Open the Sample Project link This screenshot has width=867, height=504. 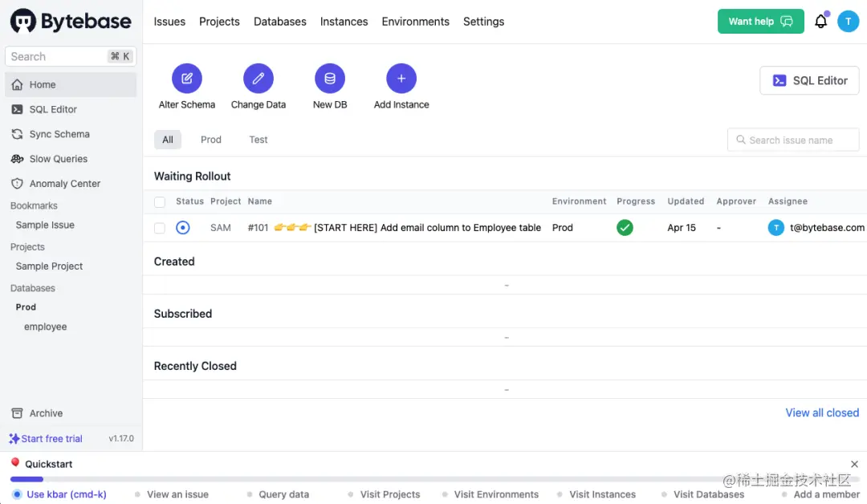click(49, 266)
